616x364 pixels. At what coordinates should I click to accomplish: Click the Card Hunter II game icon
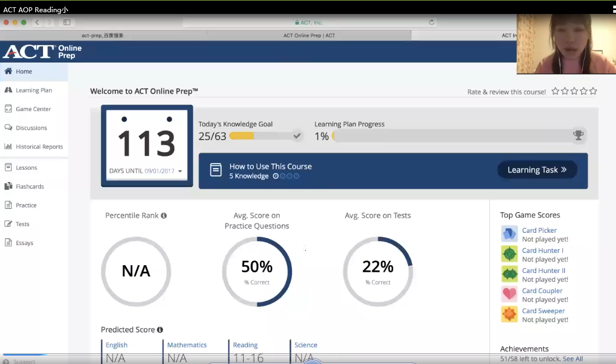(x=509, y=274)
